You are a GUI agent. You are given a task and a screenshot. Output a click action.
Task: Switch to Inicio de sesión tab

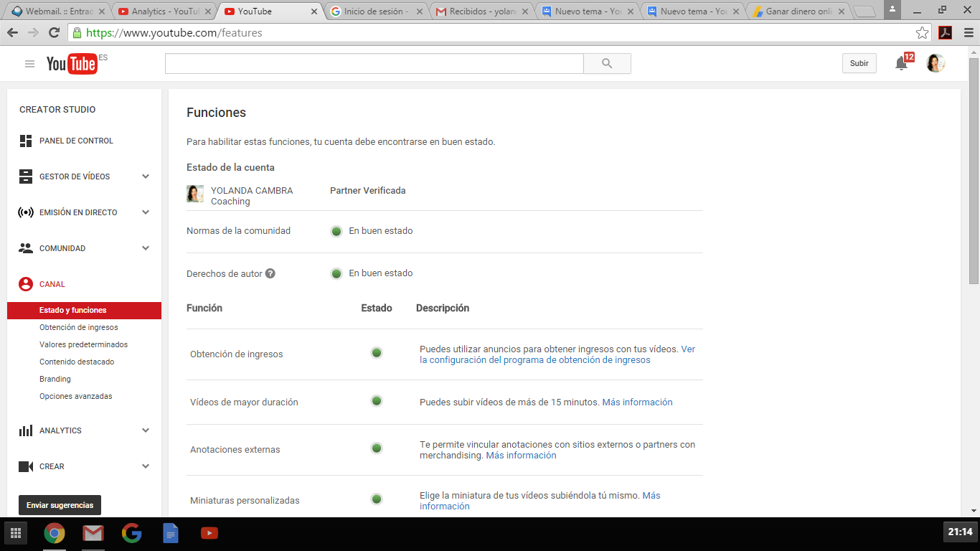click(x=374, y=11)
